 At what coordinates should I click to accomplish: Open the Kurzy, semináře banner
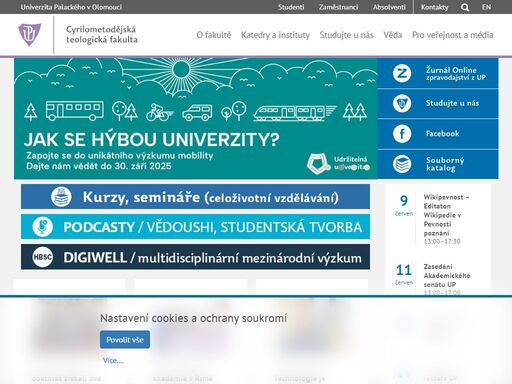coord(195,197)
